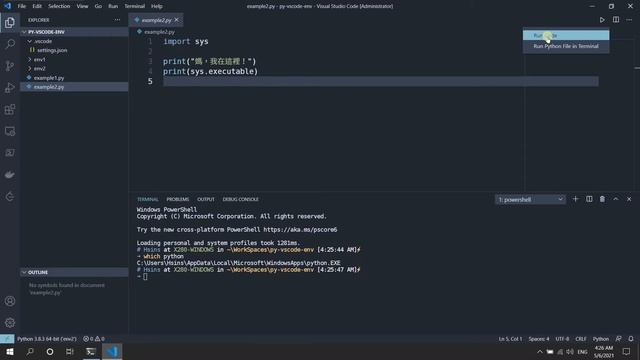Open Windows action center notifications

pos(627,351)
